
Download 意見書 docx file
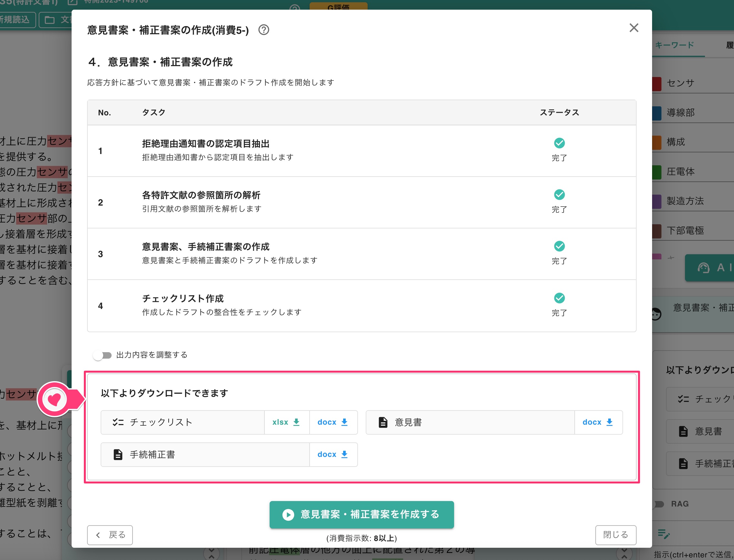pyautogui.click(x=598, y=422)
